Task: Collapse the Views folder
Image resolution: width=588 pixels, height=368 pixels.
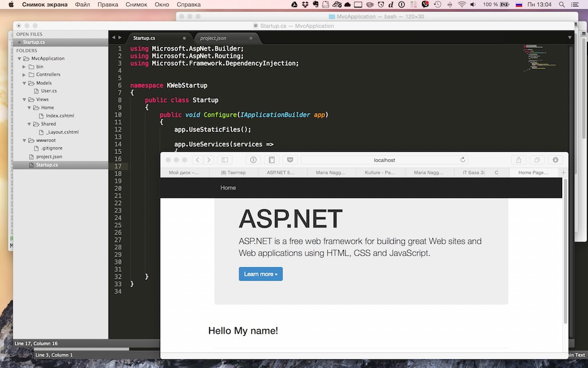Action: [x=24, y=99]
